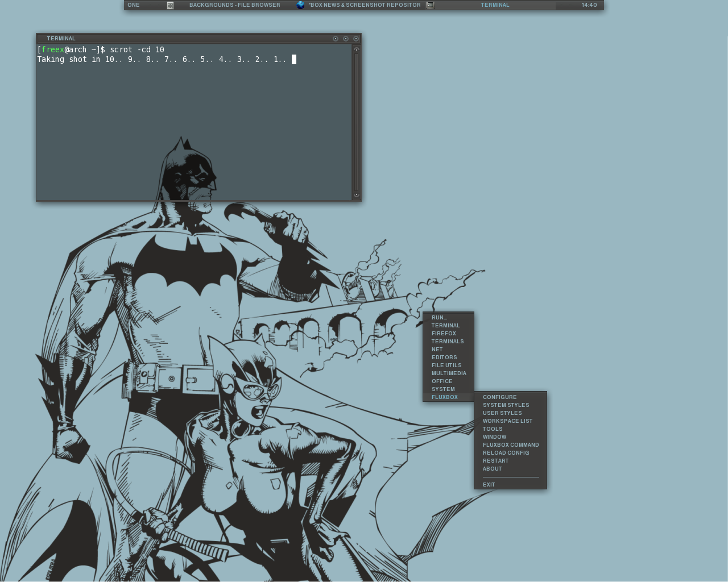Open Window in the Fluxbox submenu
Viewport: 728px width, 582px height.
(x=510, y=437)
